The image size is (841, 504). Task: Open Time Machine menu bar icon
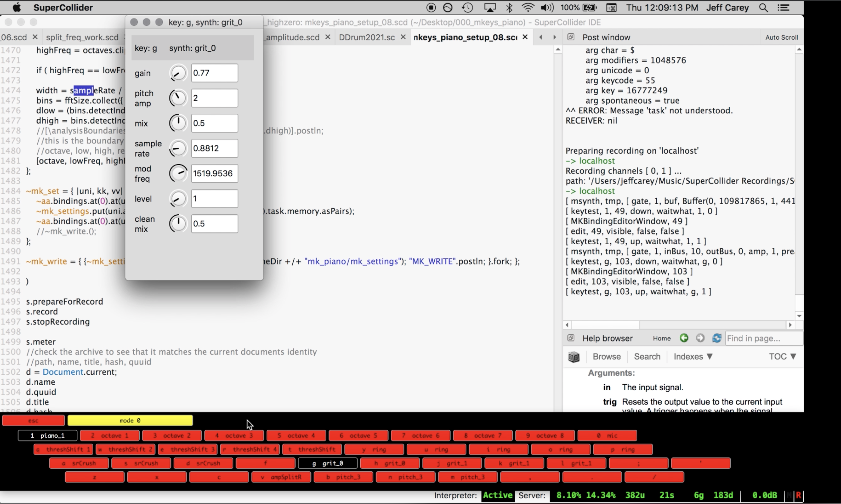tap(468, 7)
